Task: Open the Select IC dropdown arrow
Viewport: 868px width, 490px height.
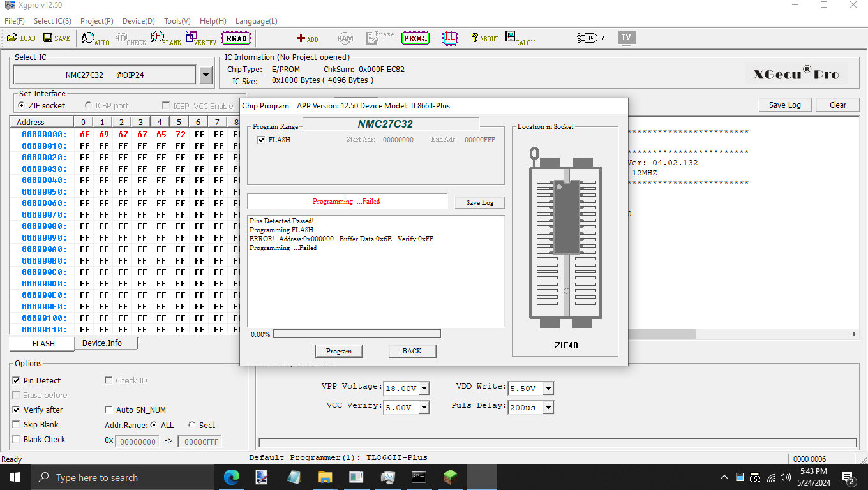Action: 206,75
